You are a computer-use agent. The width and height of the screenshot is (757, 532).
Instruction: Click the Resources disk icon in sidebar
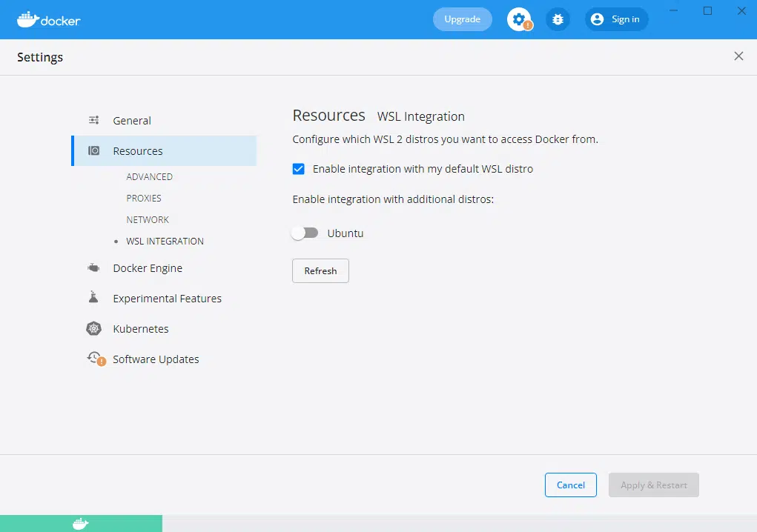coord(93,151)
